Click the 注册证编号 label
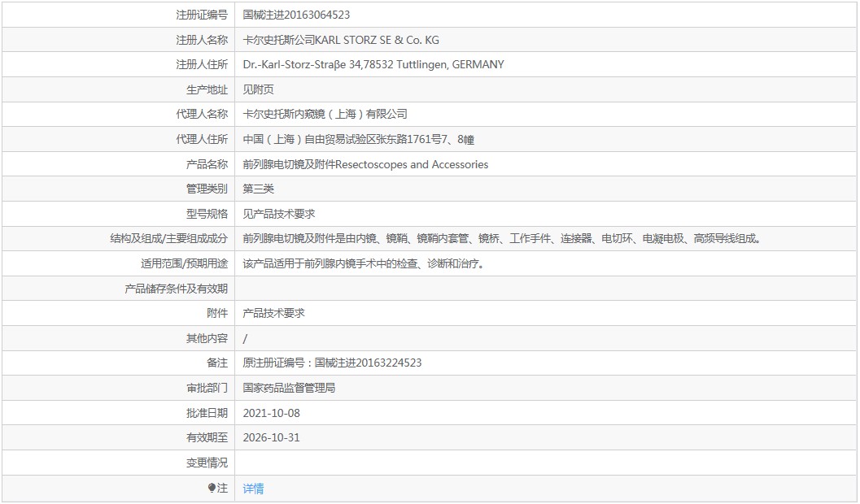Screen dimensions: 860x504 pyautogui.click(x=202, y=15)
